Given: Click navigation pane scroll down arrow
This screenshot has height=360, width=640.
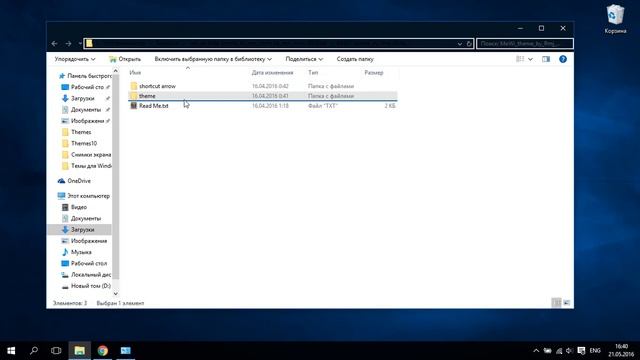Looking at the screenshot, I should point(116,293).
